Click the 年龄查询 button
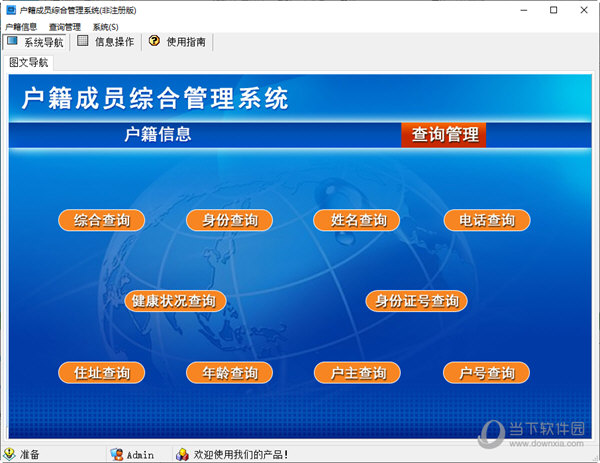The width and height of the screenshot is (600, 463). pyautogui.click(x=229, y=373)
